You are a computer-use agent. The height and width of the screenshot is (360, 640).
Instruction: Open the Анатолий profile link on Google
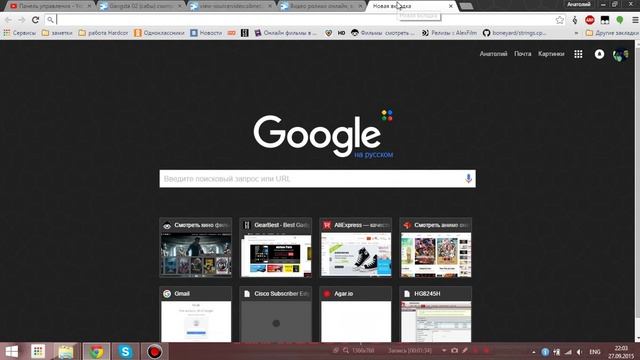pos(493,54)
